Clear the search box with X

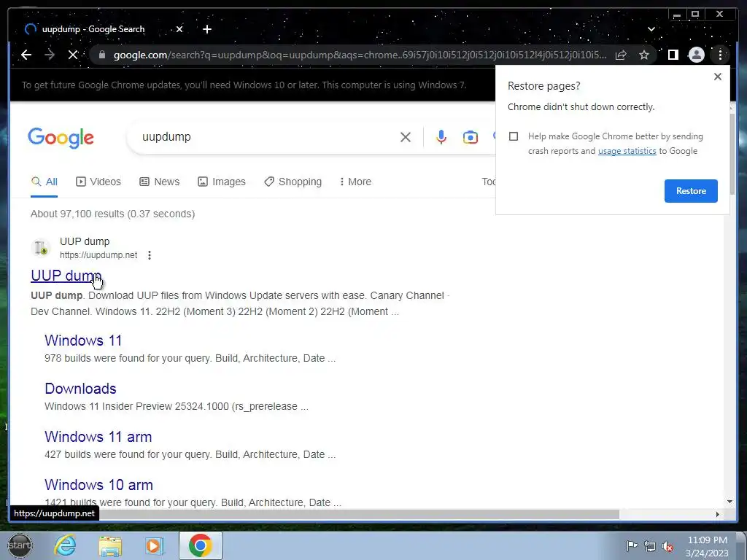406,137
